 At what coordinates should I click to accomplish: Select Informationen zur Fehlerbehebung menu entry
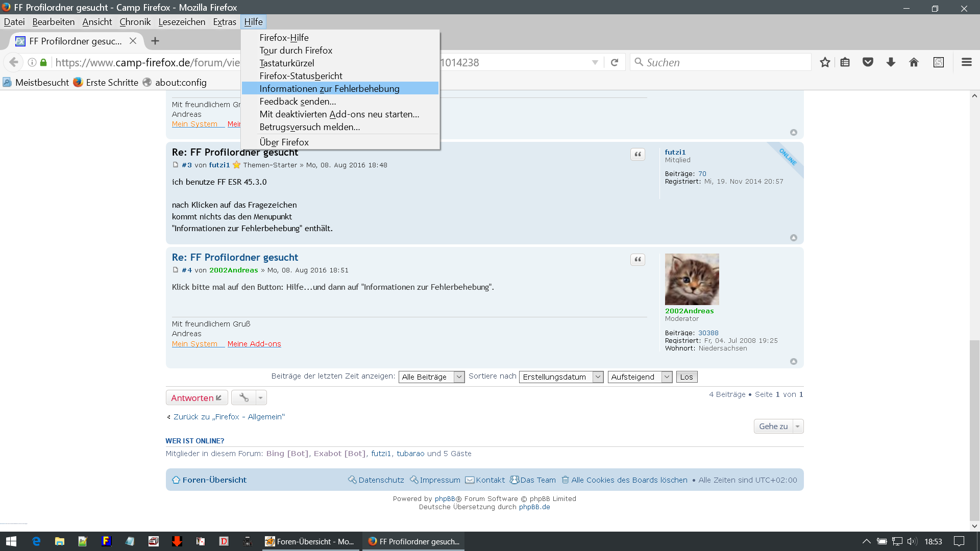[x=329, y=89]
